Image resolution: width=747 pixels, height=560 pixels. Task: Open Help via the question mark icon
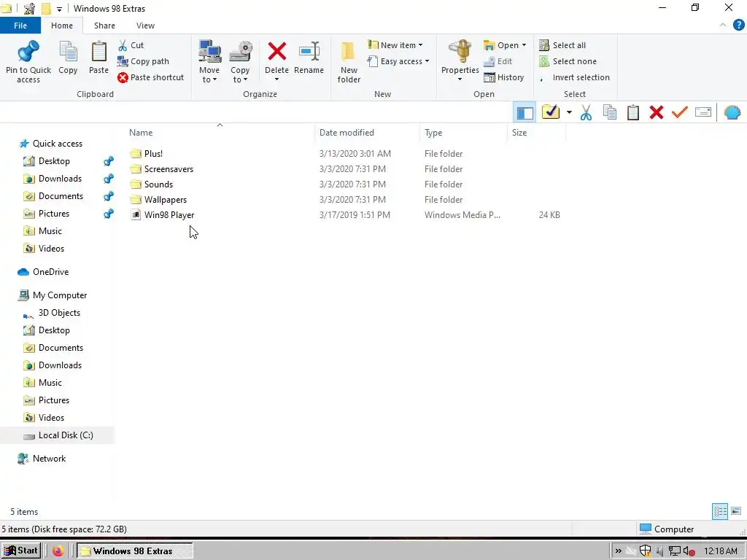click(738, 26)
